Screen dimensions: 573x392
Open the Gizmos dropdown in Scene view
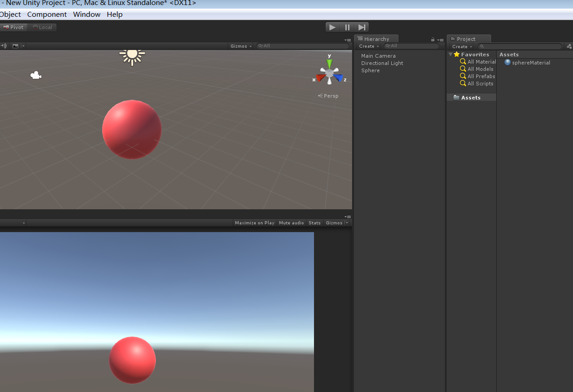pyautogui.click(x=240, y=46)
